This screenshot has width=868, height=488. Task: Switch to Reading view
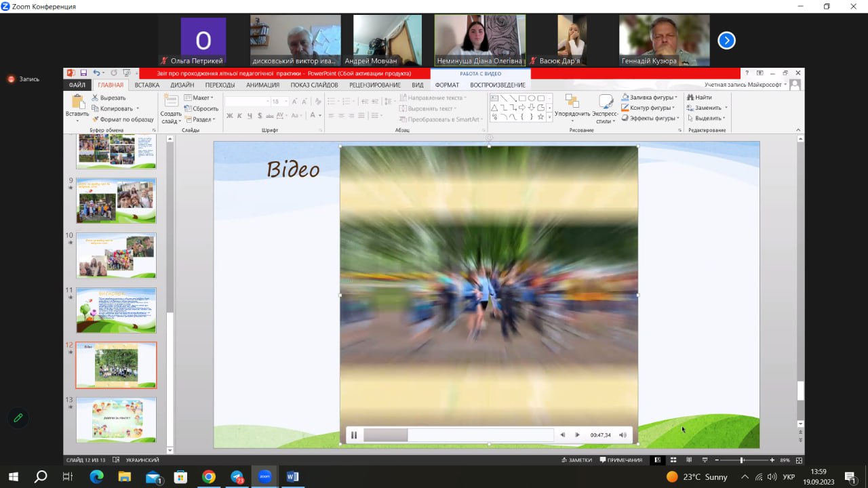coord(689,460)
